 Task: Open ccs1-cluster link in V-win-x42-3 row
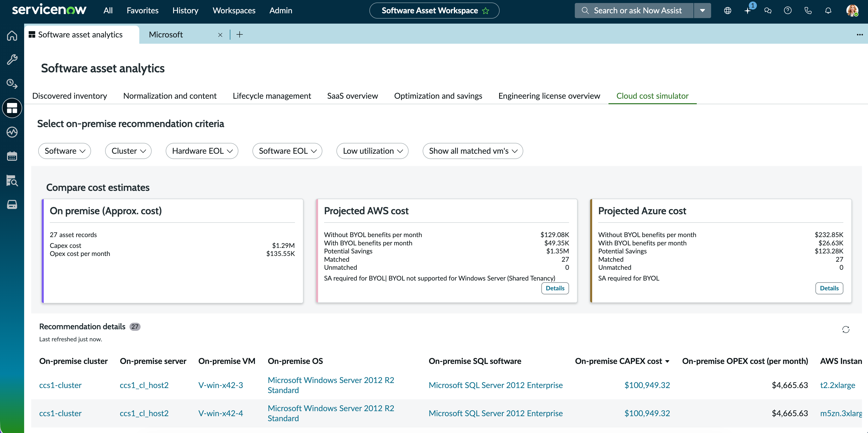coord(60,386)
